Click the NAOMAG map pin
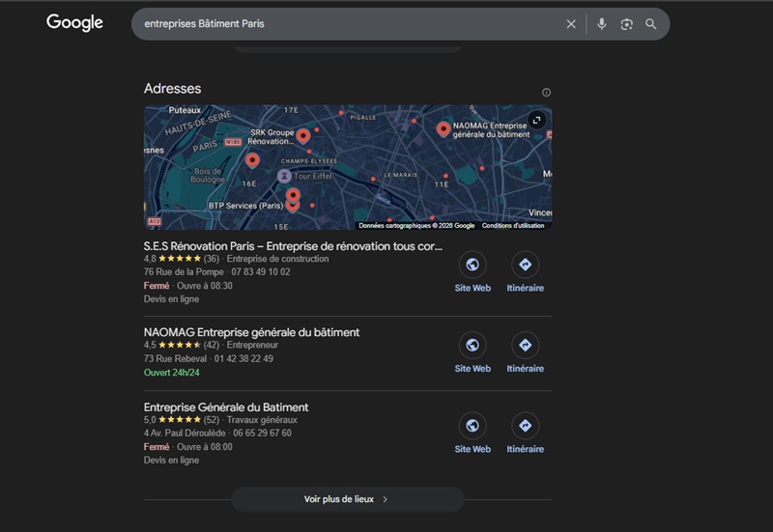773x532 pixels. point(444,129)
